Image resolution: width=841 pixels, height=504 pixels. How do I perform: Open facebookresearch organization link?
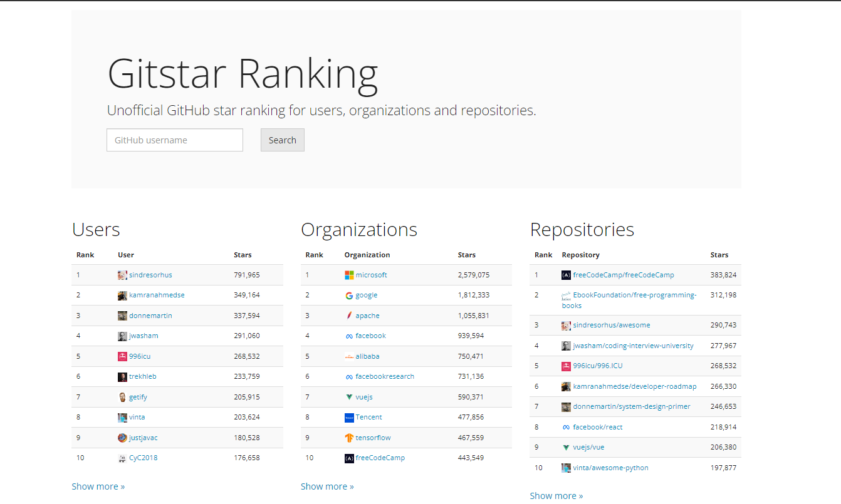coord(385,376)
